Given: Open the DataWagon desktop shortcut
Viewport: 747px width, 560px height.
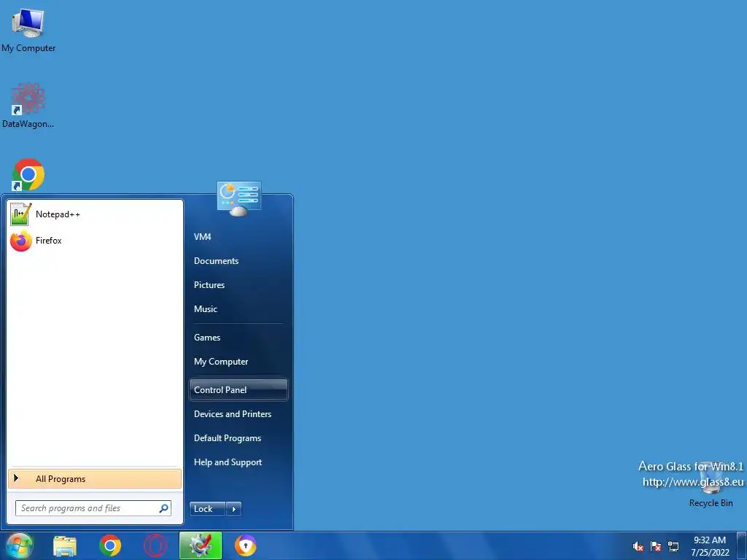Looking at the screenshot, I should click(x=28, y=106).
